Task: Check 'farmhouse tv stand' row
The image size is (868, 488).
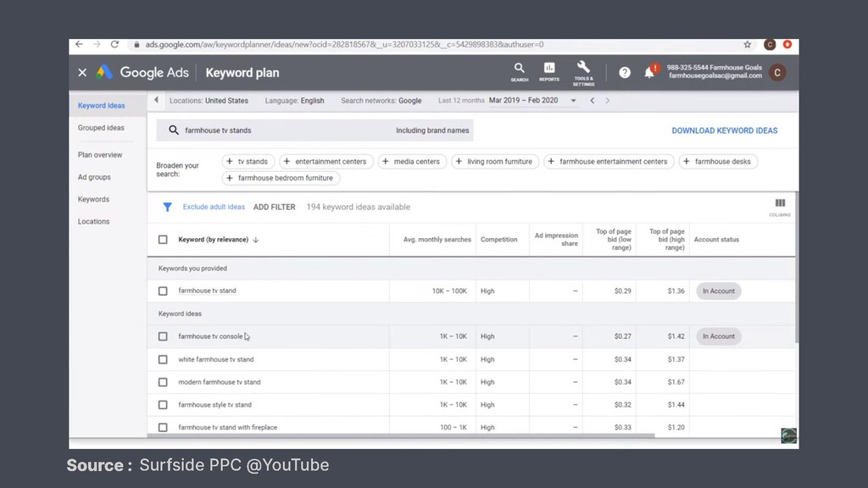Action: coord(163,291)
